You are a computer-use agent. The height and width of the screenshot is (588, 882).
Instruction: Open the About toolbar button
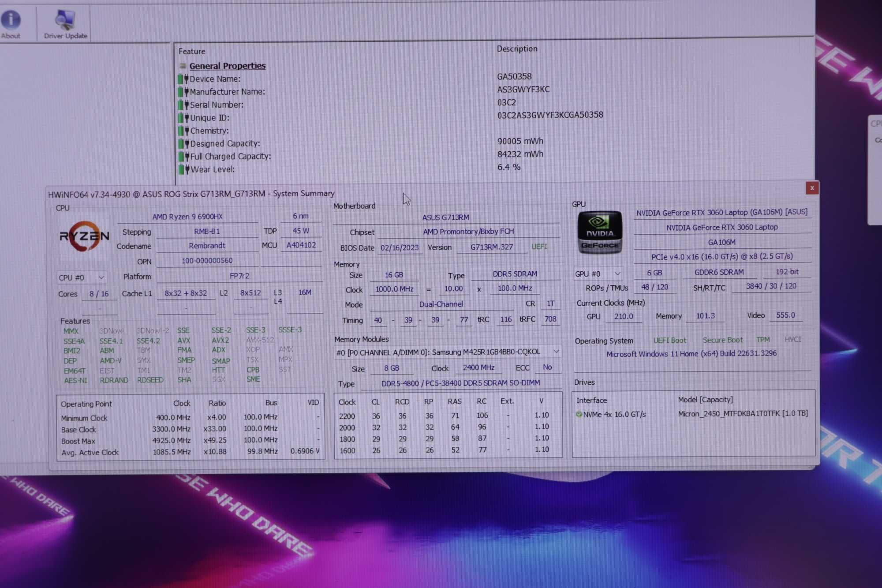click(11, 24)
